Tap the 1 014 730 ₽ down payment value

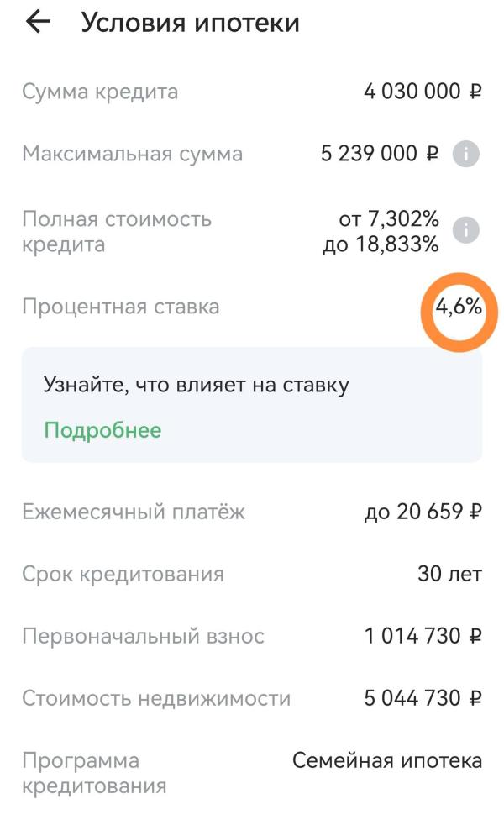click(x=423, y=636)
